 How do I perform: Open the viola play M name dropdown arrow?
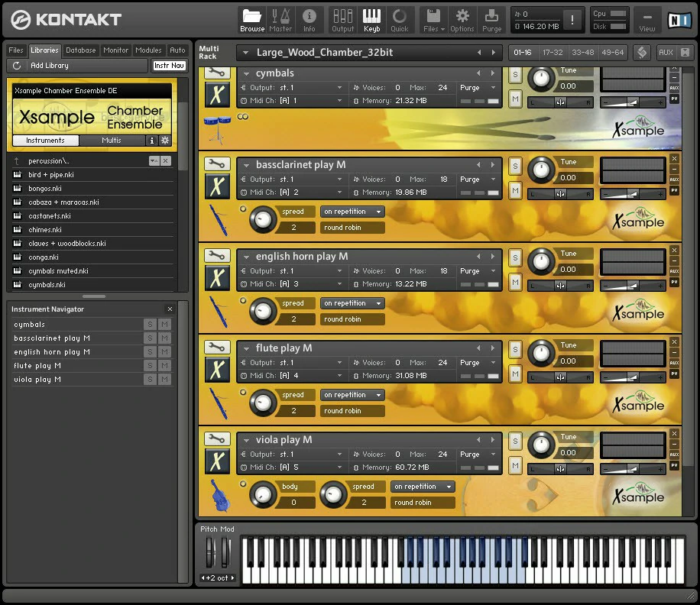(x=246, y=440)
